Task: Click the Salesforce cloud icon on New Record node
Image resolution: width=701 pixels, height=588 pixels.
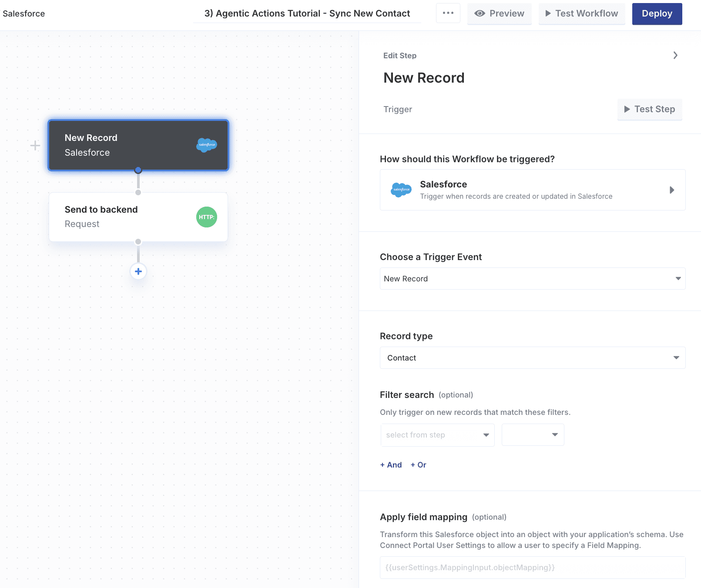Action: pyautogui.click(x=206, y=145)
